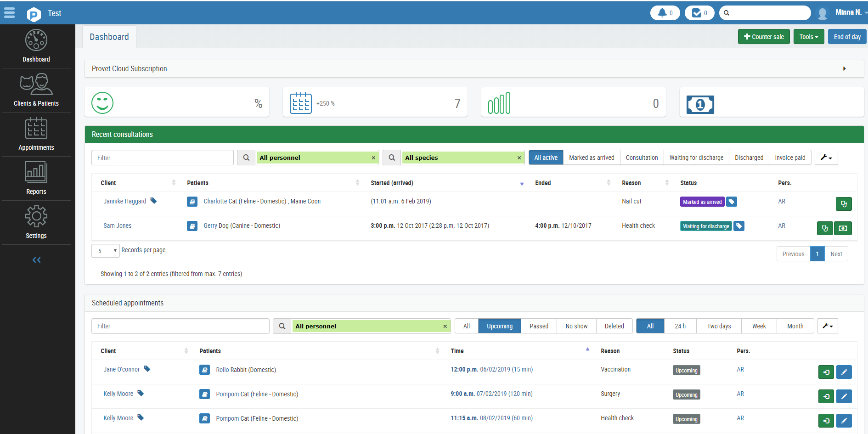Collapse the sidebar with the double chevron

(x=36, y=259)
